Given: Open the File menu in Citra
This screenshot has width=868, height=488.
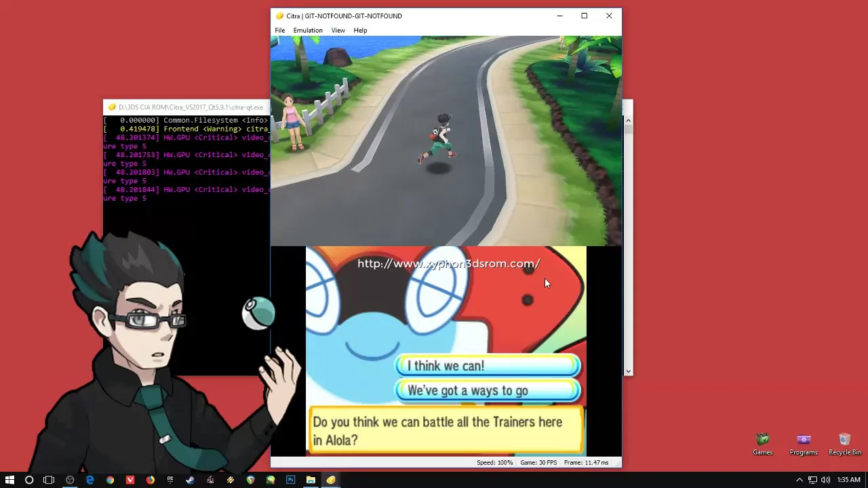Looking at the screenshot, I should [279, 30].
